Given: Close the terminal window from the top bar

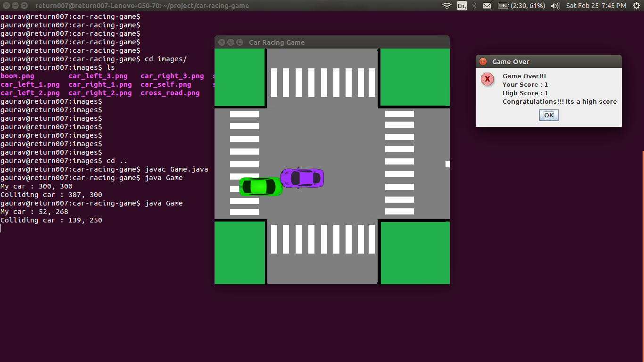Looking at the screenshot, I should tap(6, 6).
